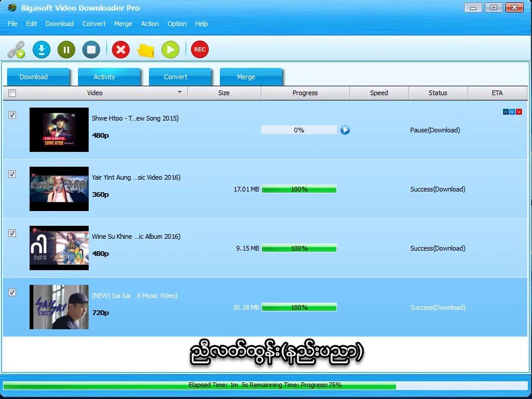The image size is (532, 399).
Task: Select the Wine Su Khine video thumbnail
Action: (x=59, y=248)
